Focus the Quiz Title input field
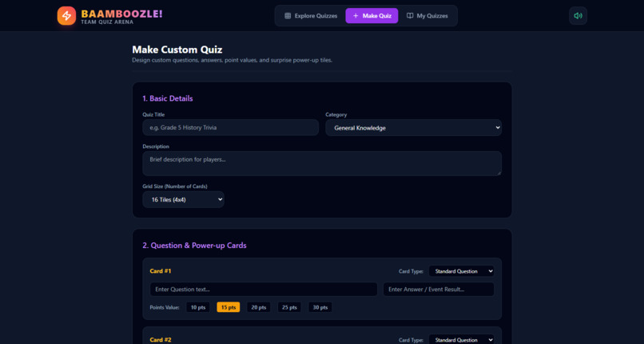 230,127
